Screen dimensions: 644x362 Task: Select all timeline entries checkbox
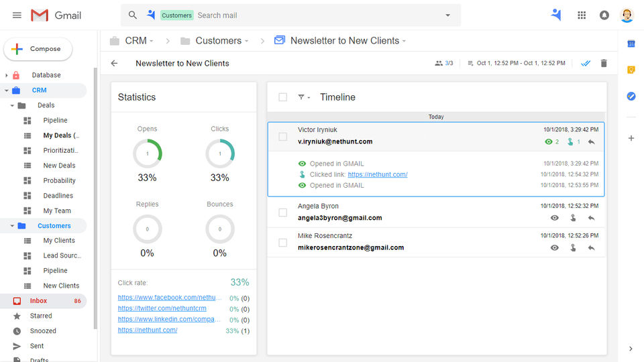(x=282, y=97)
